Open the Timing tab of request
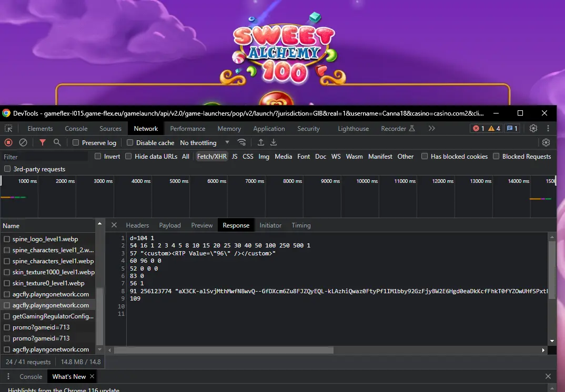 (301, 225)
